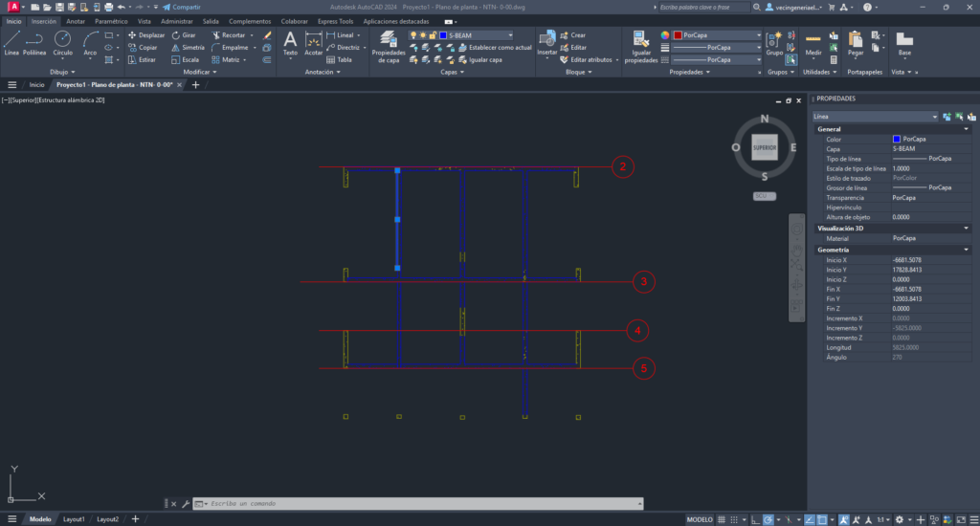
Task: Open the Administrar ribbon tab
Action: [x=177, y=21]
